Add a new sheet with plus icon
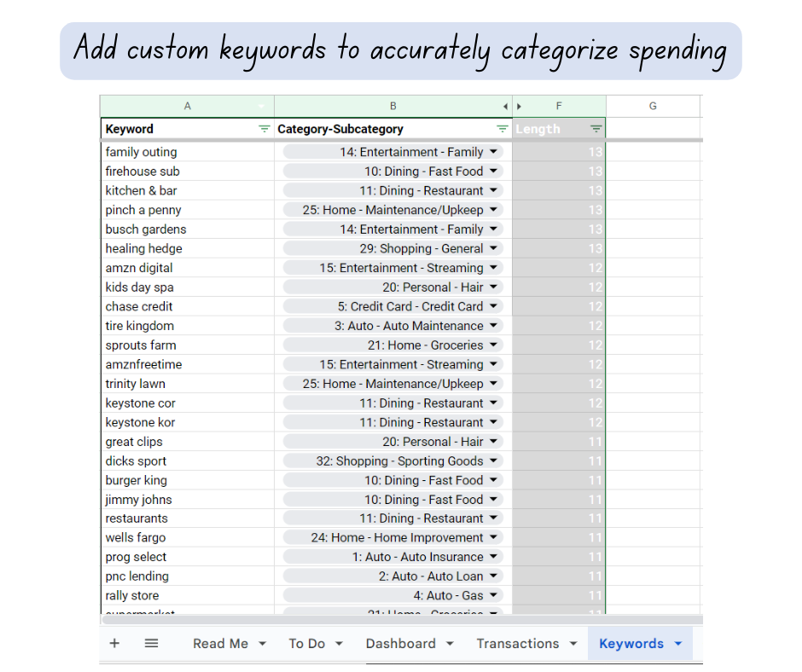Viewport: 802px width, 672px height. pyautogui.click(x=114, y=643)
